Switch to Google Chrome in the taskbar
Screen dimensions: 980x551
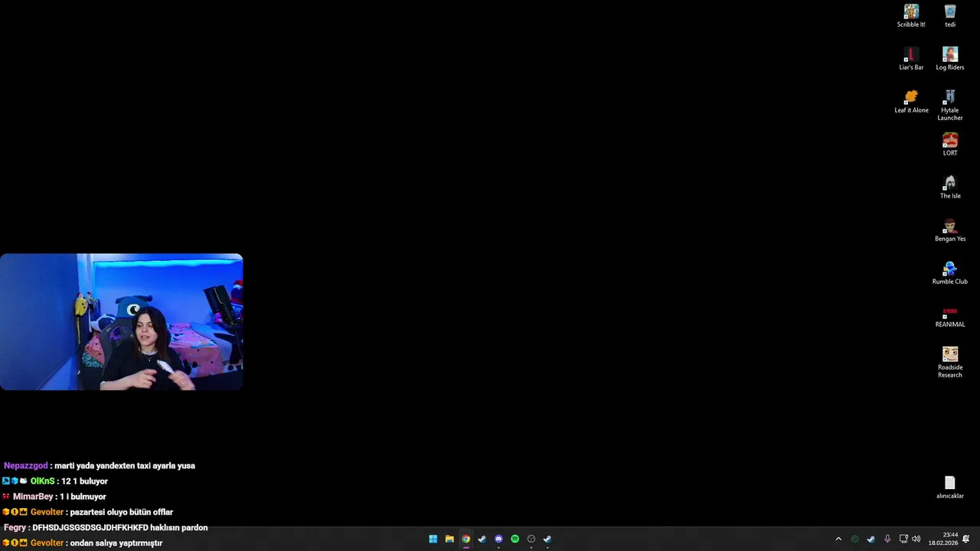point(465,539)
